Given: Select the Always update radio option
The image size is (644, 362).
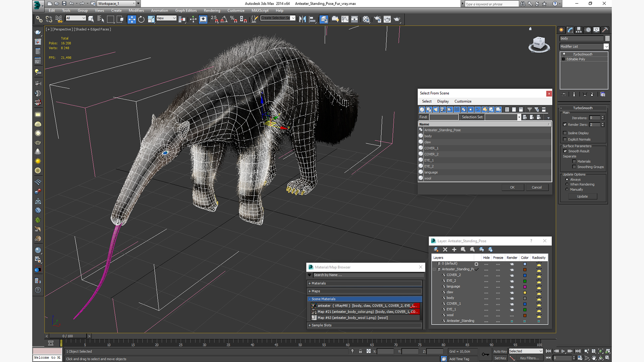Looking at the screenshot, I should pyautogui.click(x=567, y=180).
